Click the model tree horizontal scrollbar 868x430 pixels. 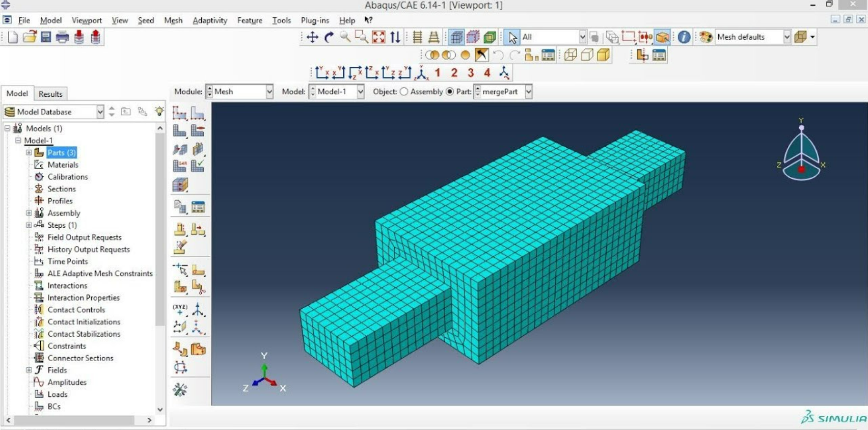(74, 420)
